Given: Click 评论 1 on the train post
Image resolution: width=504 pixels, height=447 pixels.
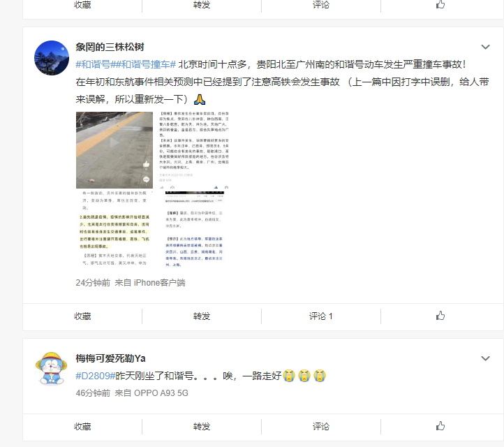Looking at the screenshot, I should click(321, 316).
